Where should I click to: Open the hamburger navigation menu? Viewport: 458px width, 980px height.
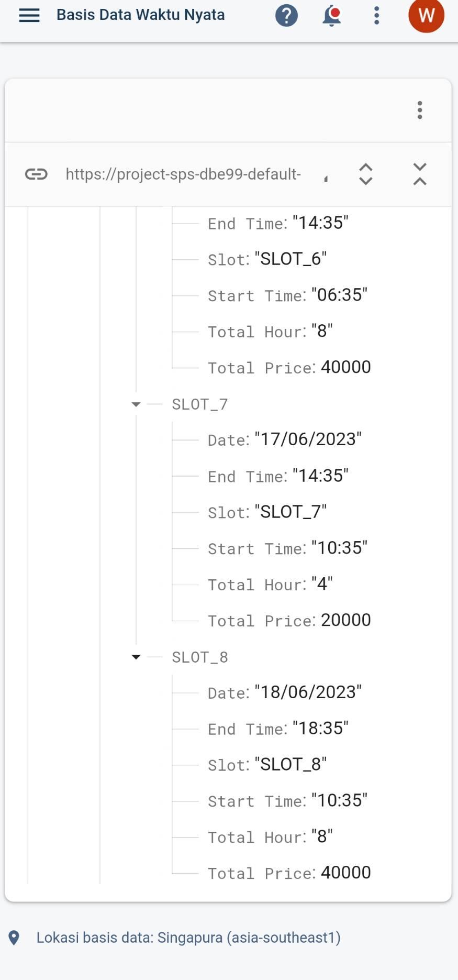(29, 16)
